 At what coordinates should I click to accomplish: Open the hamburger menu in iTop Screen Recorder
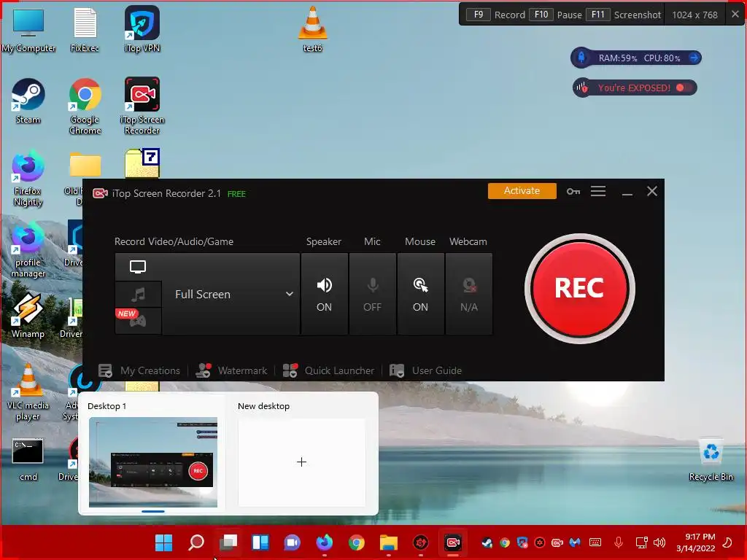coord(598,192)
